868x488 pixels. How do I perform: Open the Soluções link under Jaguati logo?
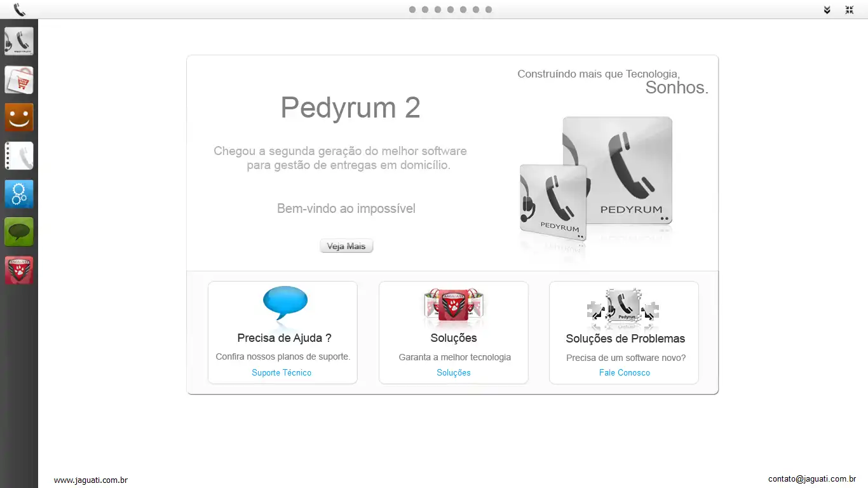[454, 373]
